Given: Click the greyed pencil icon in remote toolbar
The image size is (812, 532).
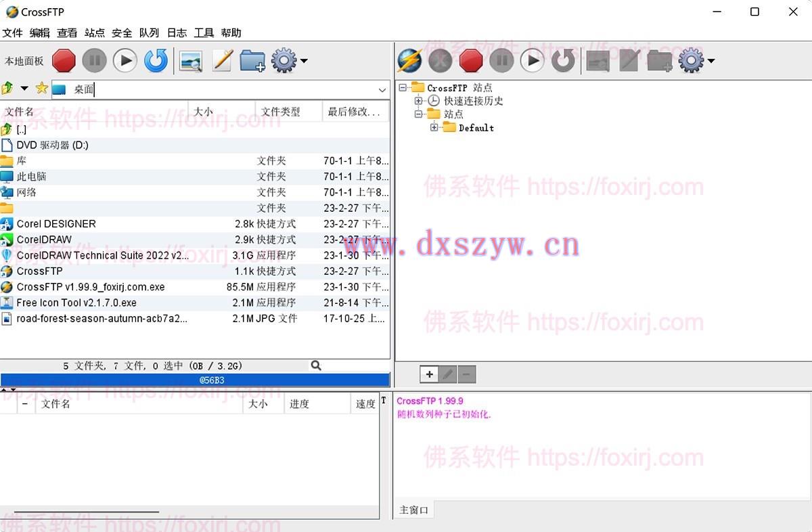Looking at the screenshot, I should [x=629, y=61].
